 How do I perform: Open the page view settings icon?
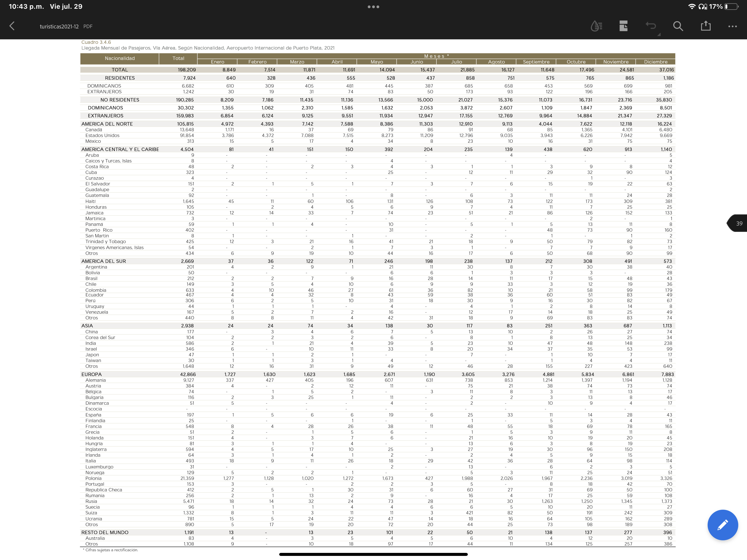point(623,26)
